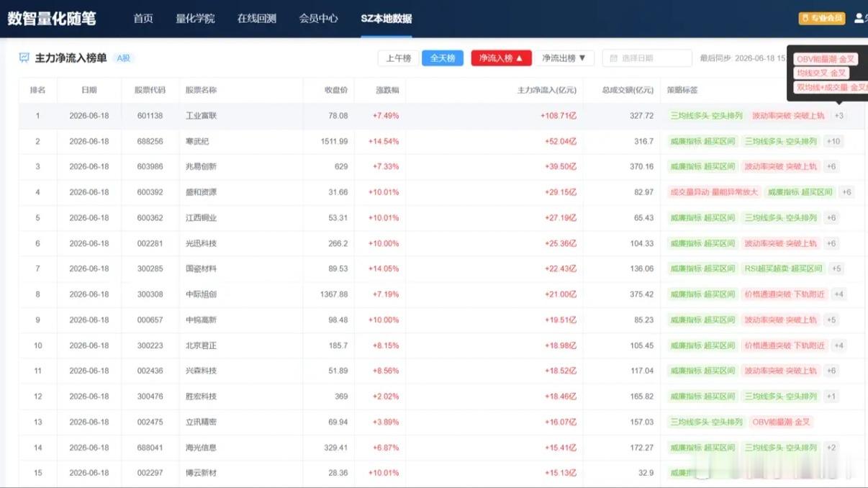
Task: Click 波动率突破 tag in 工业富联 row
Action: 788,116
